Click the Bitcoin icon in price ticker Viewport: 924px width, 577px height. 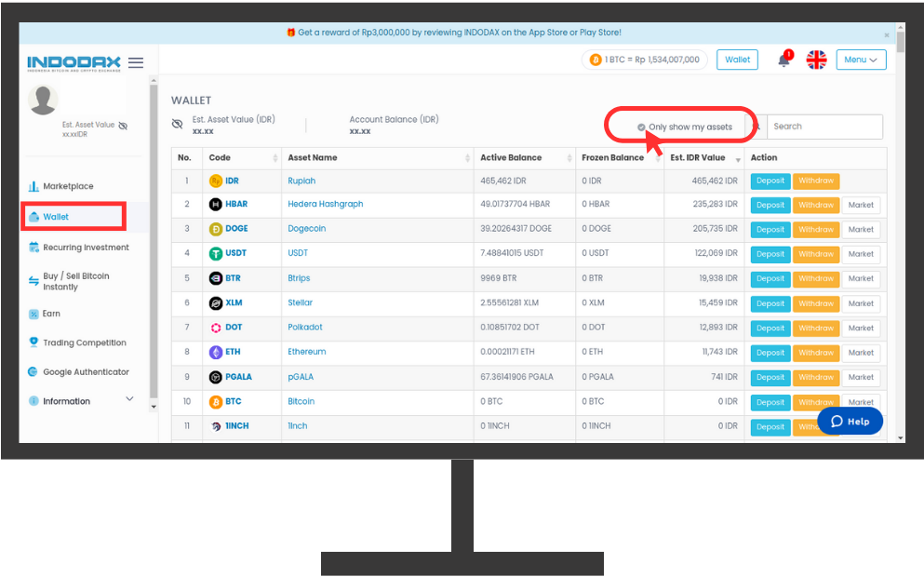pyautogui.click(x=596, y=60)
